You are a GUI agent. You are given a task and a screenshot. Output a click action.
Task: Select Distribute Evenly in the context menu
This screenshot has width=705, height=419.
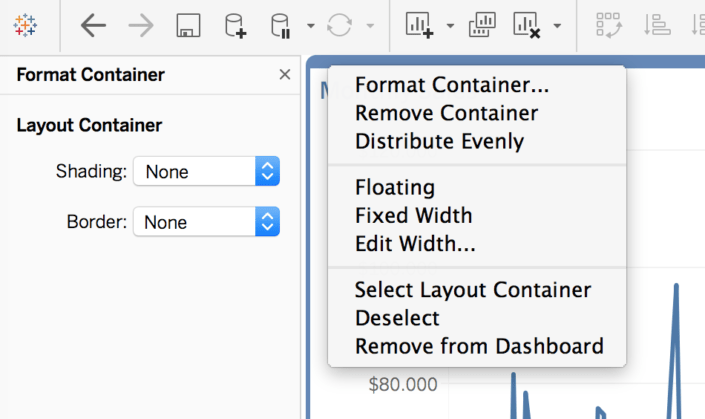[x=439, y=141]
